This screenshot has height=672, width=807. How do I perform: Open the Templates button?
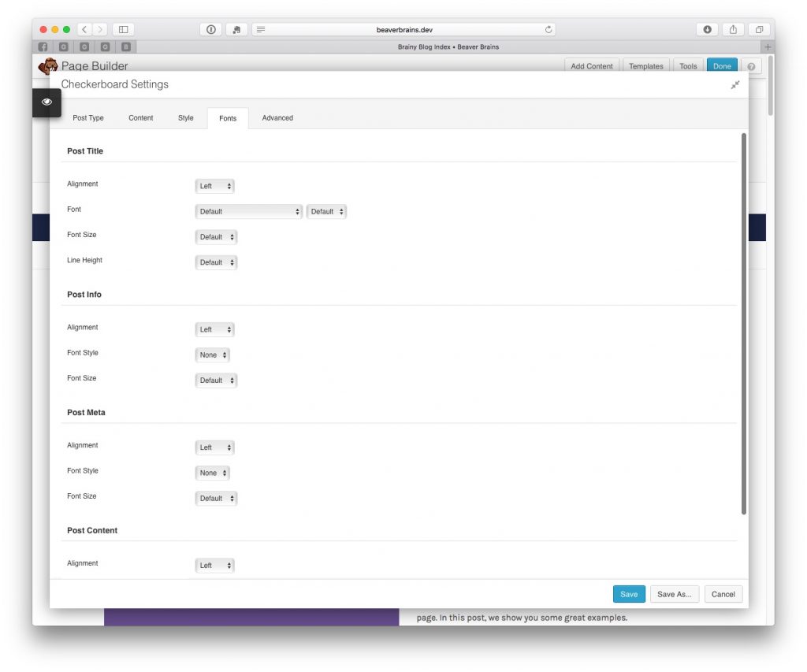[x=646, y=66]
